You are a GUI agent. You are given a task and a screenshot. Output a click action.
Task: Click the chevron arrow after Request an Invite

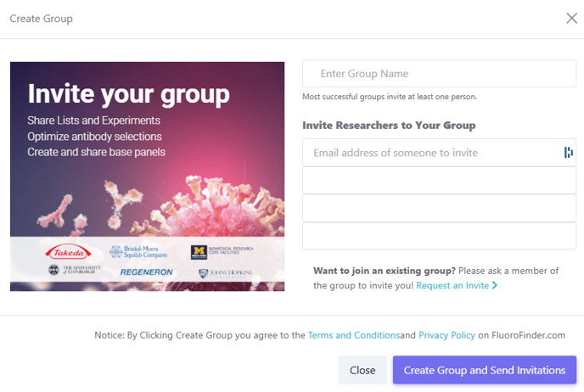pyautogui.click(x=495, y=285)
